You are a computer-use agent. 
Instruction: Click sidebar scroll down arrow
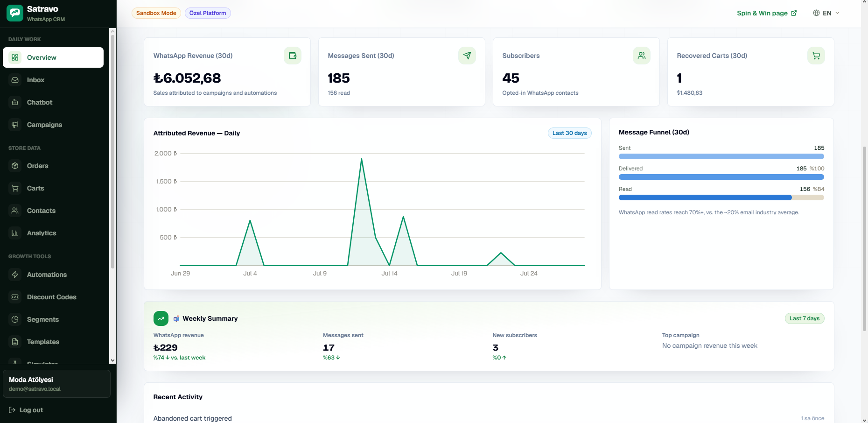[112, 360]
